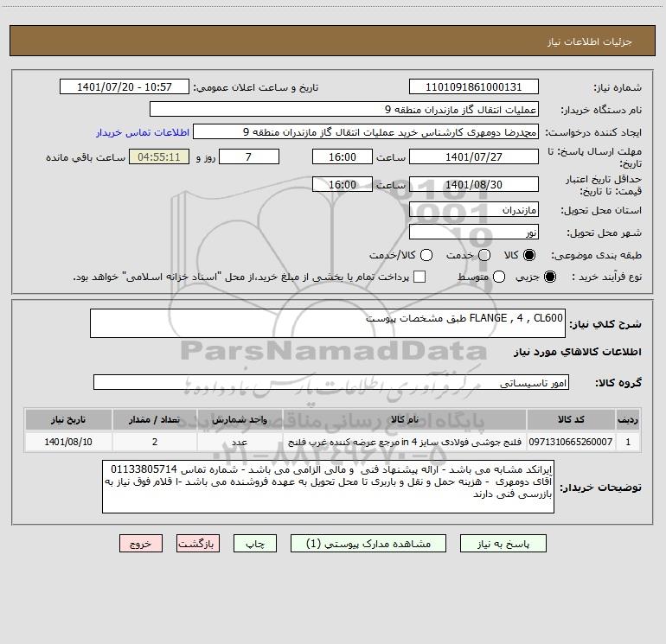Select the جزیی purchase type radio

pos(550,277)
